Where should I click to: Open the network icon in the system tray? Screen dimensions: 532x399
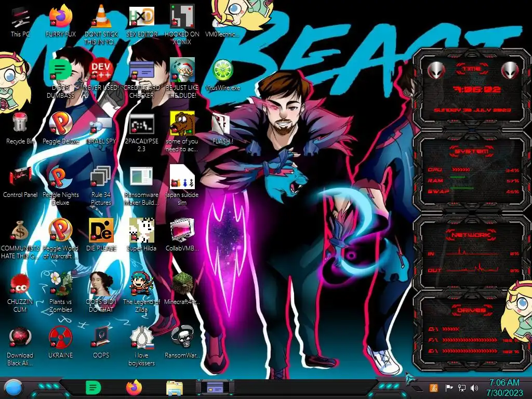(461, 388)
